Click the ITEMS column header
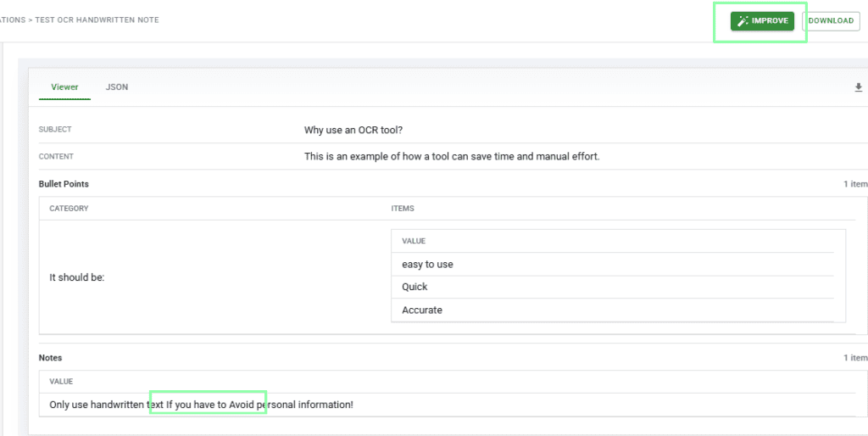Screen dimensions: 868x436 tap(403, 208)
